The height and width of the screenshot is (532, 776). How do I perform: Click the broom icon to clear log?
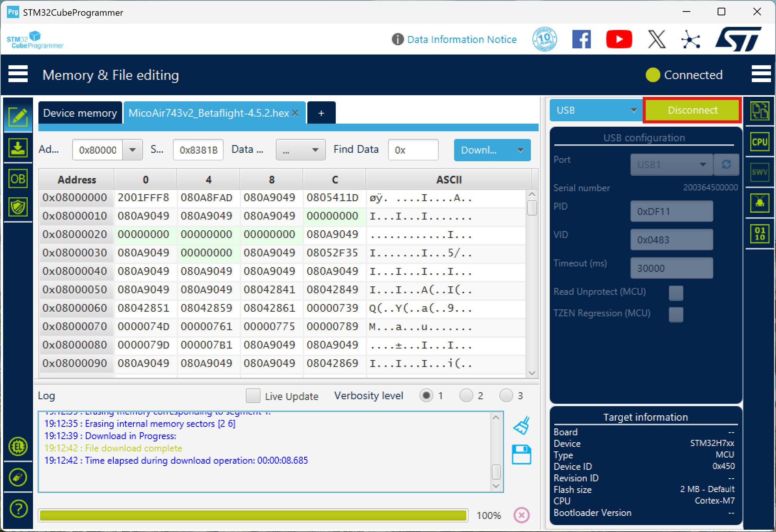pyautogui.click(x=521, y=425)
